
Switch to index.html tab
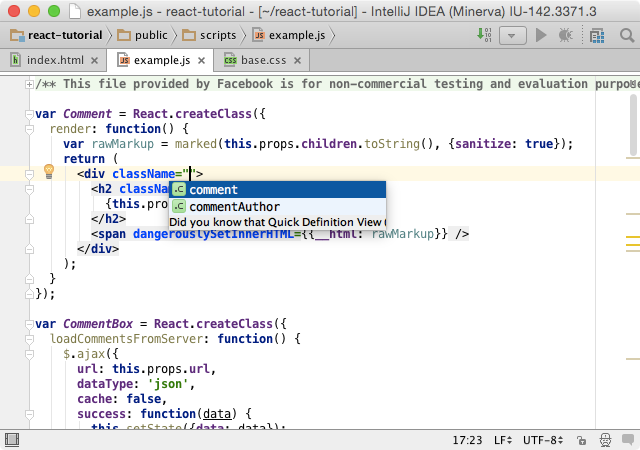[x=55, y=60]
